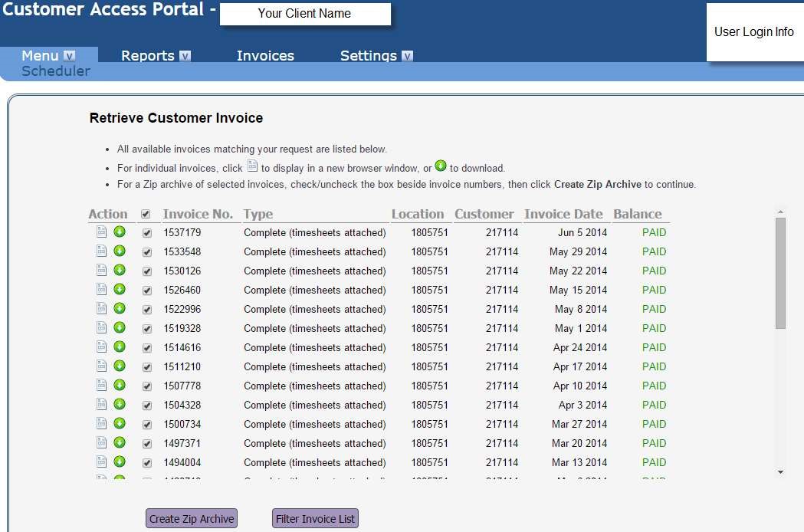Uncheck the box for invoice 1522996
This screenshot has height=532, width=804.
[147, 310]
